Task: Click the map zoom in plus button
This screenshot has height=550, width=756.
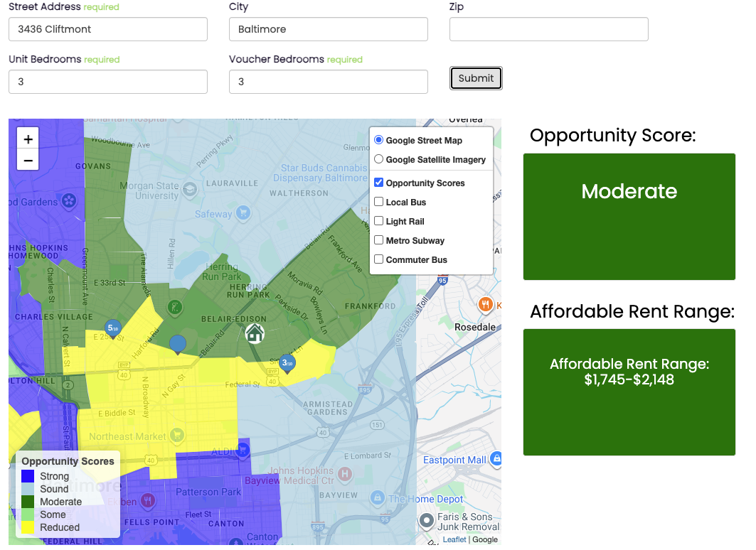Action: pos(28,139)
